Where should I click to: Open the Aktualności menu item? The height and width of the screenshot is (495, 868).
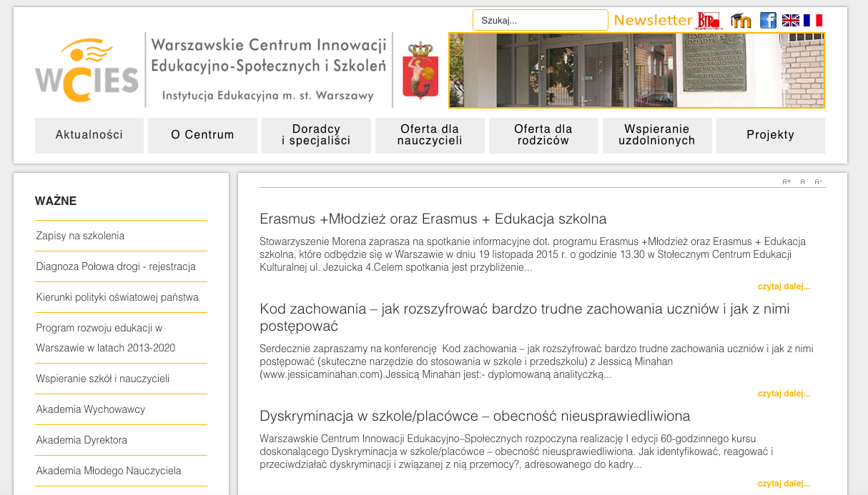[x=89, y=135]
